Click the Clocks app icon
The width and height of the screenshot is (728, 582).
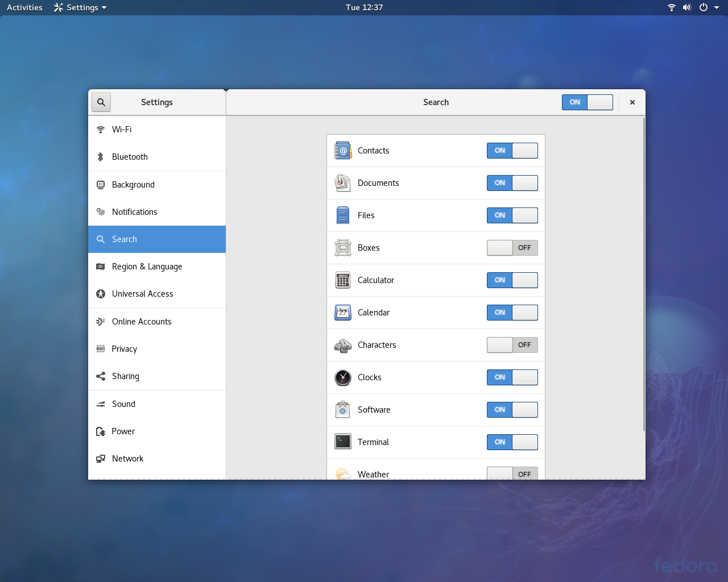(x=343, y=377)
